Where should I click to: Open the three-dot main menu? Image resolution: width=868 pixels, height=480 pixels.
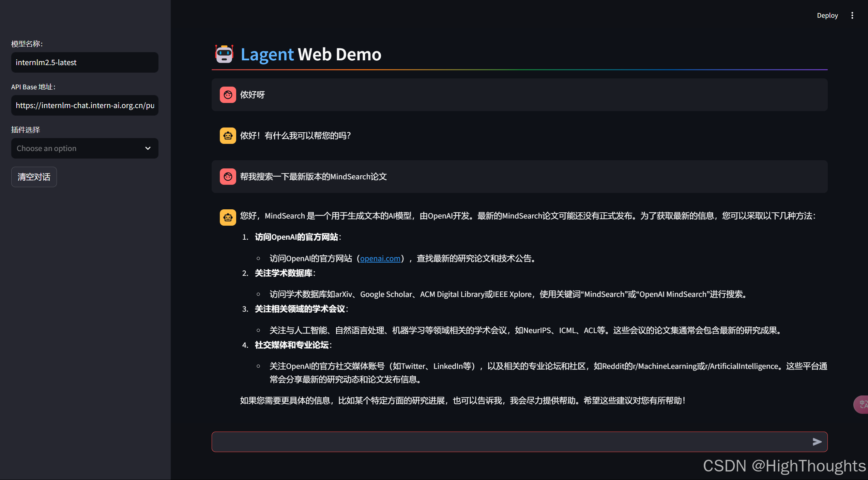852,15
